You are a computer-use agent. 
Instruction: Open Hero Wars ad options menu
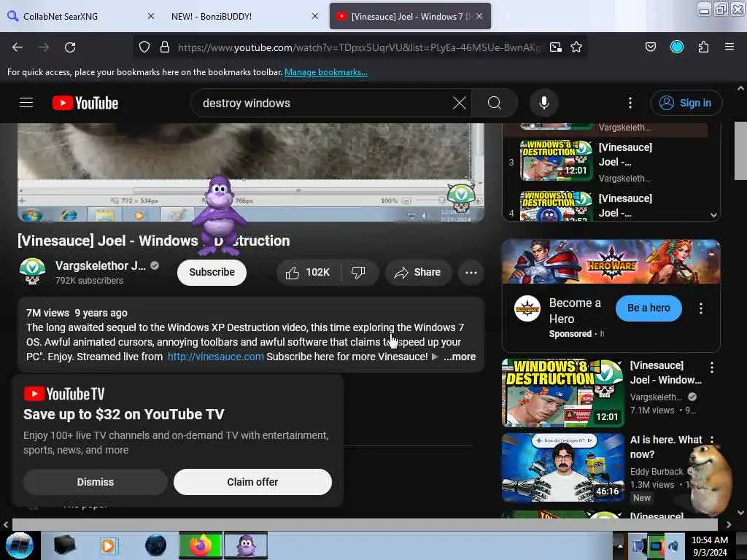tap(701, 308)
